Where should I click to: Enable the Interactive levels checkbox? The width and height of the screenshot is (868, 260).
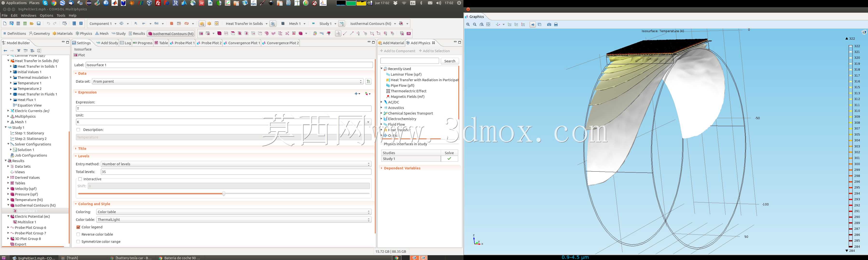[80, 179]
